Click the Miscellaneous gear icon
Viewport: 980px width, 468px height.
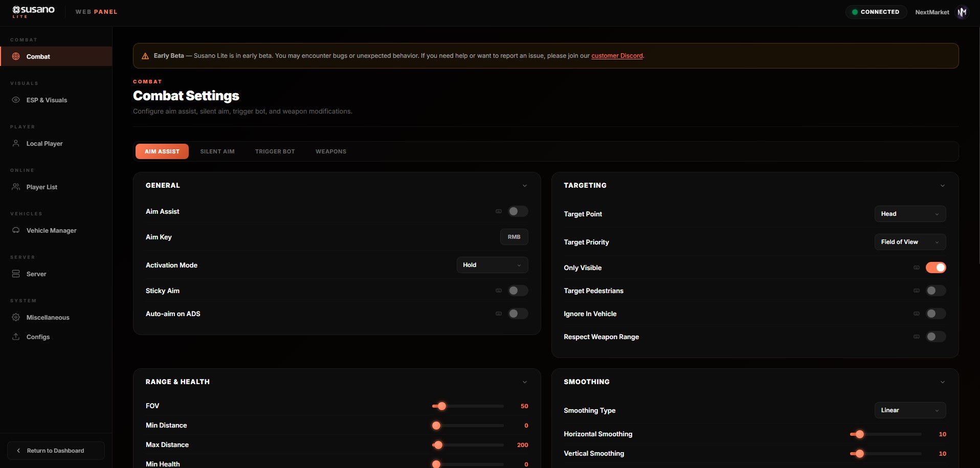[16, 317]
